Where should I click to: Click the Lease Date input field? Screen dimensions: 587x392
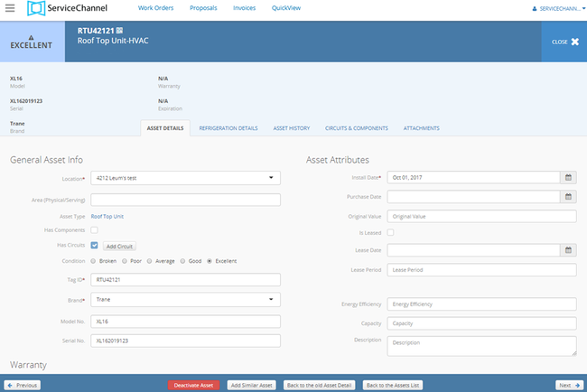[473, 250]
